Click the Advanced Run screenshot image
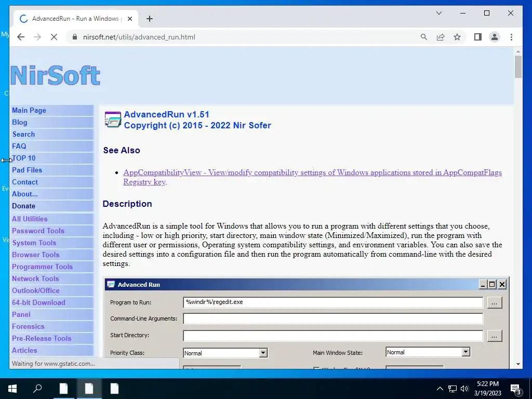This screenshot has height=399, width=532. point(307,323)
